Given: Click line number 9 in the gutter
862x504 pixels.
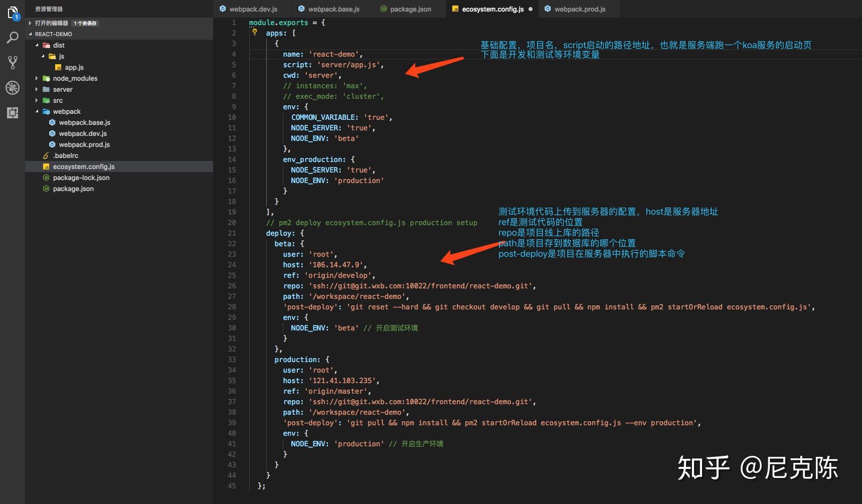Looking at the screenshot, I should click(234, 107).
